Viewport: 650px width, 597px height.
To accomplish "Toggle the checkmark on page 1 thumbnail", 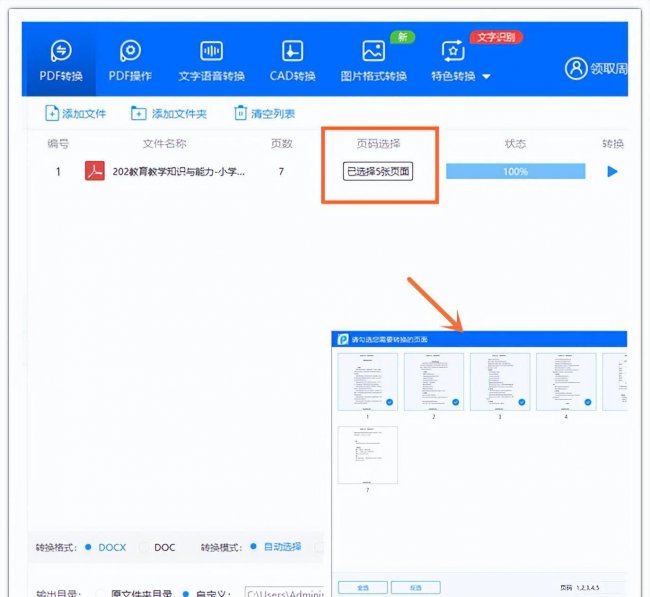I will coord(389,402).
